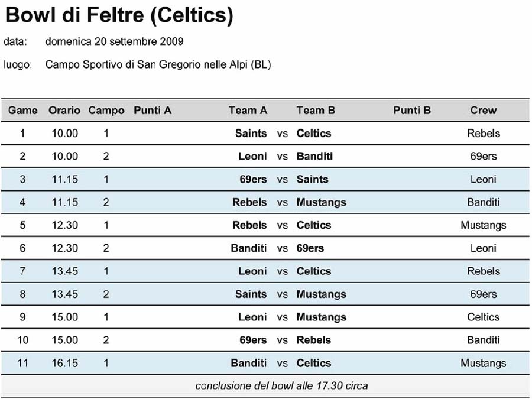Select the Orario column header
Image resolution: width=532 pixels, height=399 pixels.
coord(64,111)
